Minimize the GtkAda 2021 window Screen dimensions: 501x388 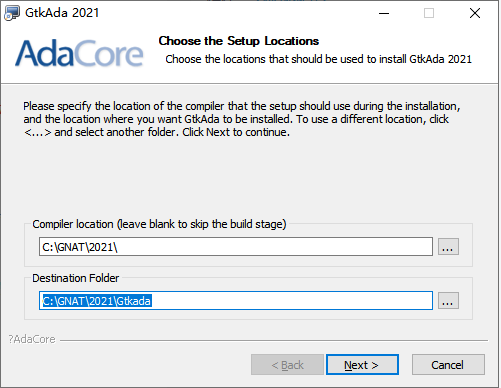point(384,13)
